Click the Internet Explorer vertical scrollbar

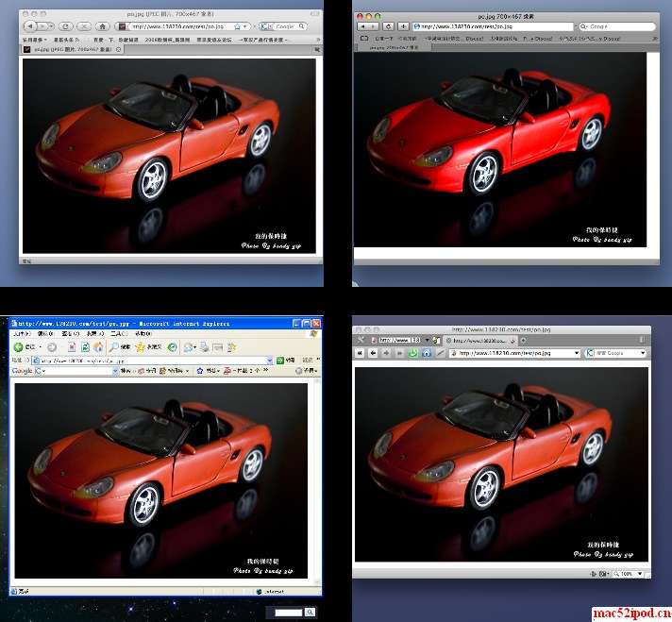point(317,480)
